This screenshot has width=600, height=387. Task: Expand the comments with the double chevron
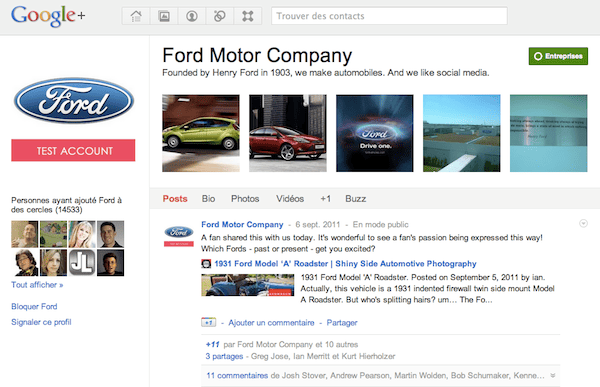(x=553, y=376)
